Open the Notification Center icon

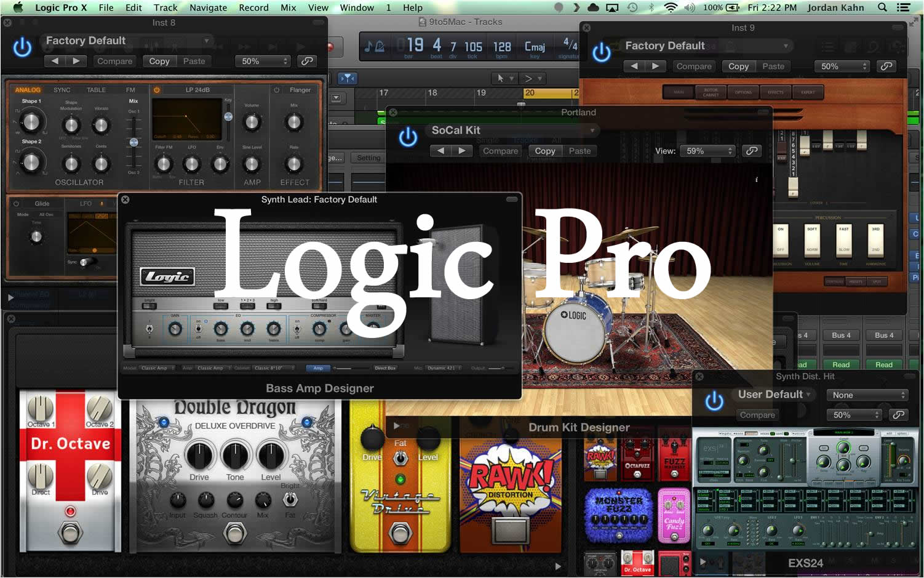(x=903, y=7)
